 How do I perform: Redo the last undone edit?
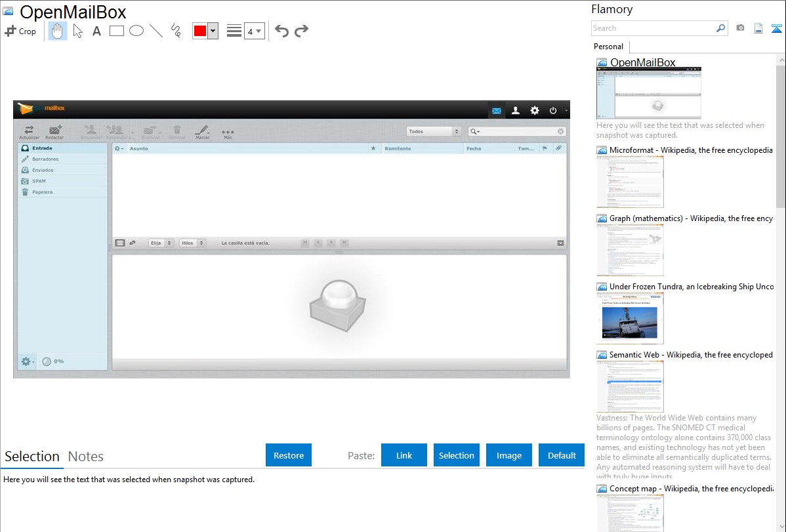(x=302, y=31)
